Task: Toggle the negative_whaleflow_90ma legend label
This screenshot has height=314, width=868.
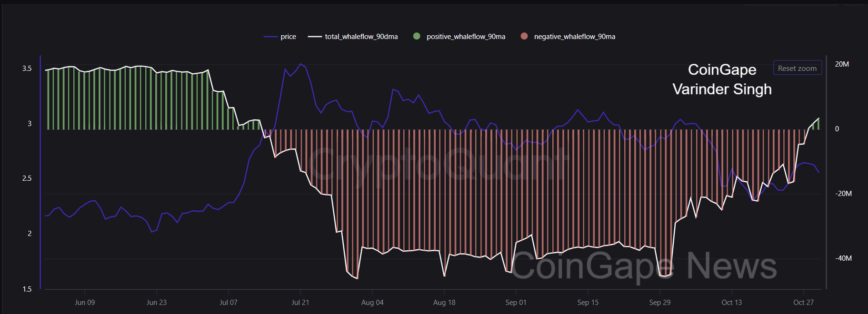Action: coord(574,37)
